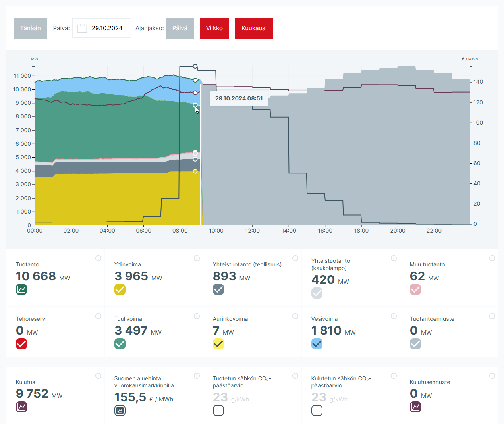The height and width of the screenshot is (424, 504).
Task: Toggle Suomen aluehinta chart icon
Action: coord(120,411)
